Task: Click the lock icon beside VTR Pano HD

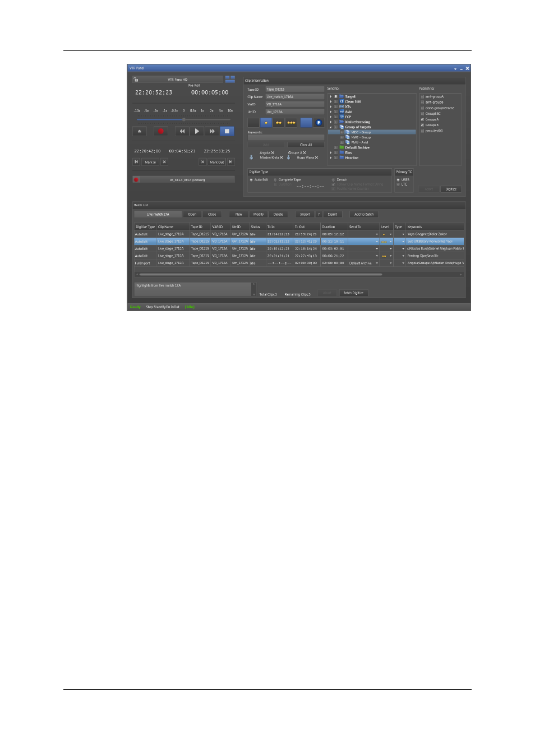Action: coord(136,80)
